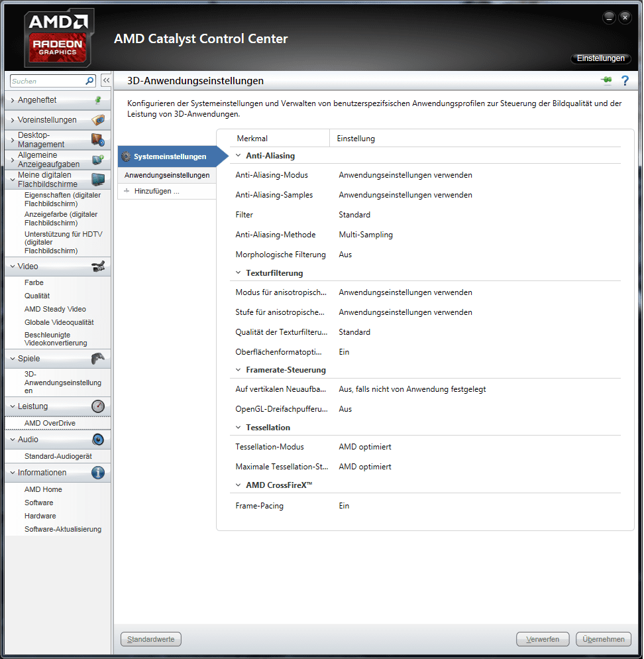Open help with the question mark icon
The width and height of the screenshot is (644, 659).
[625, 80]
